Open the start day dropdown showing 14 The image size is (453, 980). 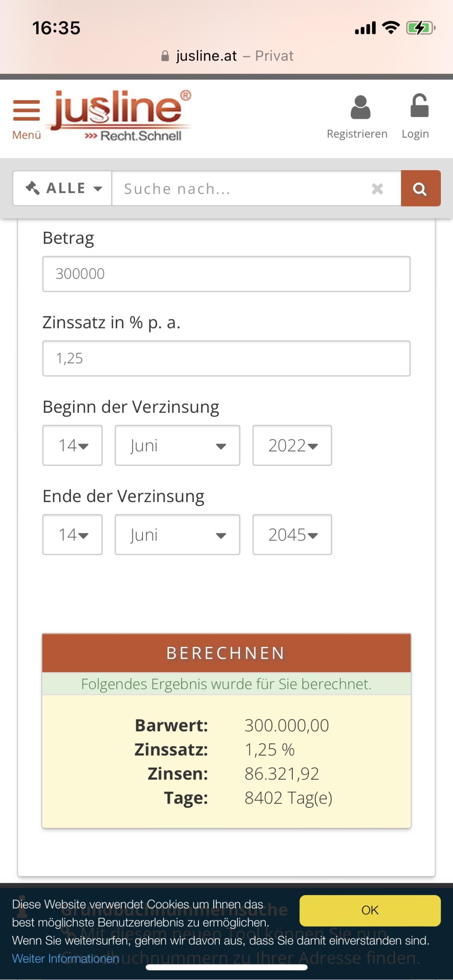(72, 445)
